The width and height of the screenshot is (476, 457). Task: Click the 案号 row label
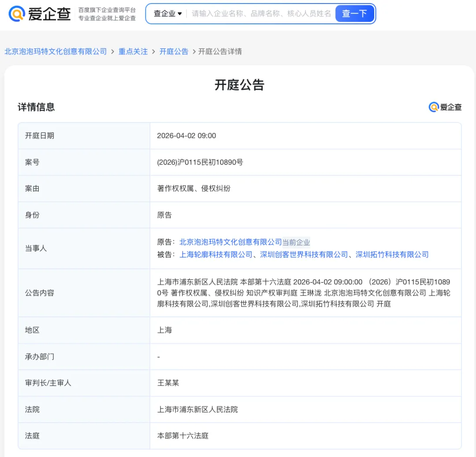[x=32, y=162]
